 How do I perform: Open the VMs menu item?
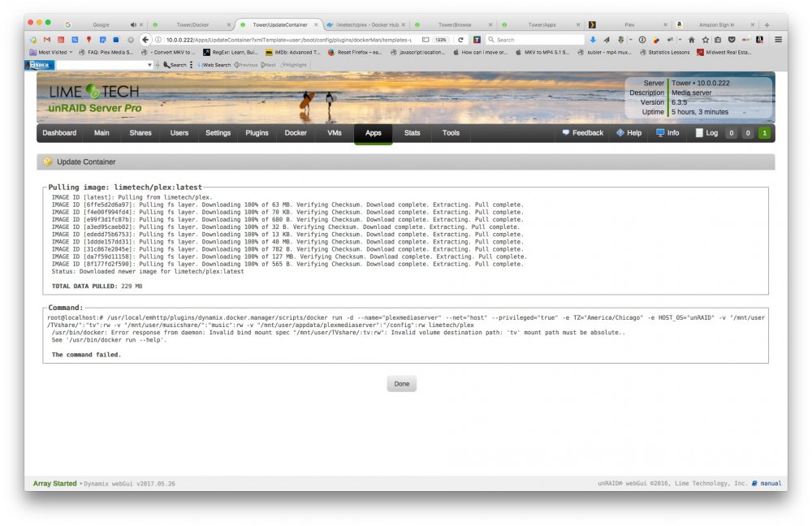(335, 133)
